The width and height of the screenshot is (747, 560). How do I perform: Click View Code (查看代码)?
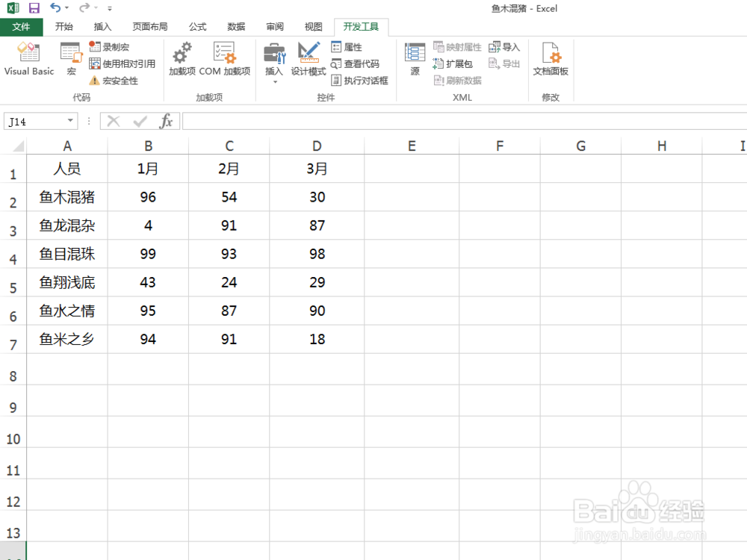[355, 63]
